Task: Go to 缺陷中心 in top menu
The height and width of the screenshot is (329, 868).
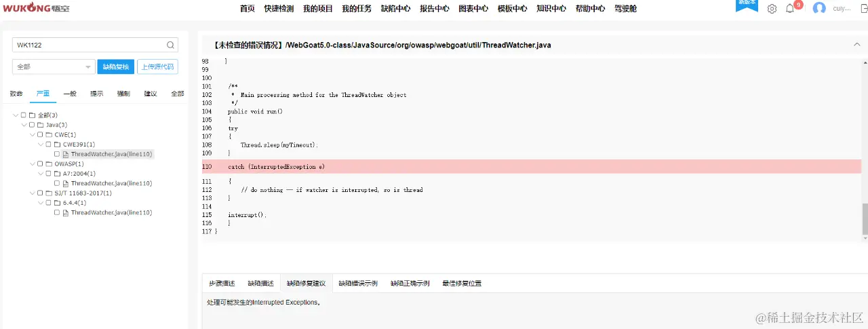Action: (x=396, y=9)
